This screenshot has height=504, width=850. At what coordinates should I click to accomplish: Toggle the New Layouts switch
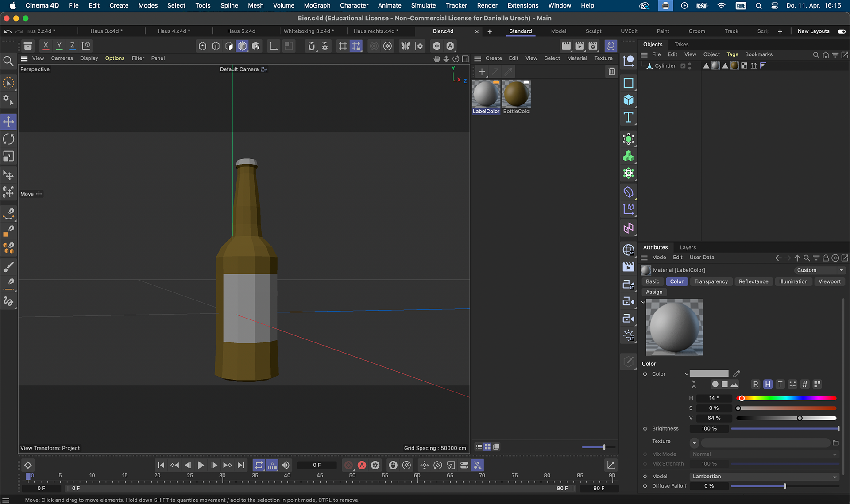point(841,31)
